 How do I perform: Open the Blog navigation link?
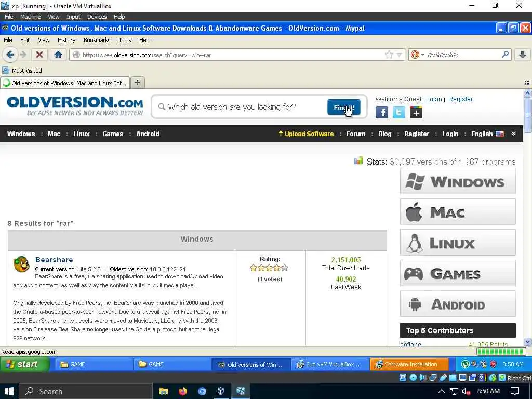(385, 134)
